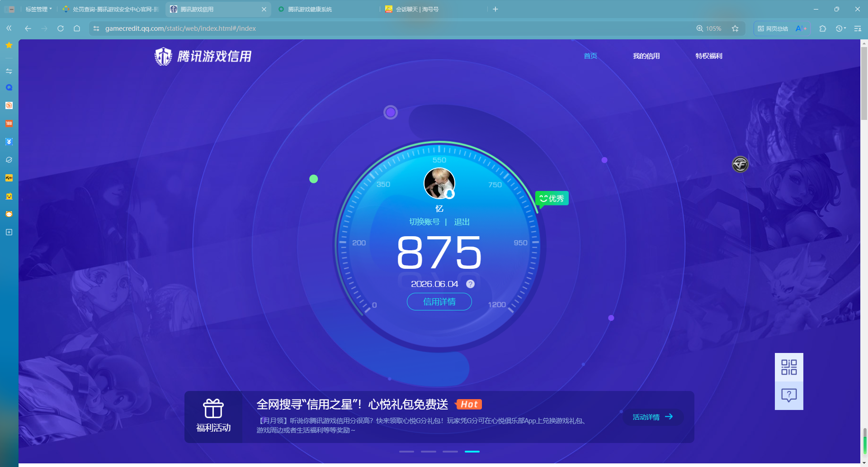The image size is (868, 467).
Task: Add a new sidebar shortcut with plus icon
Action: coord(9,232)
